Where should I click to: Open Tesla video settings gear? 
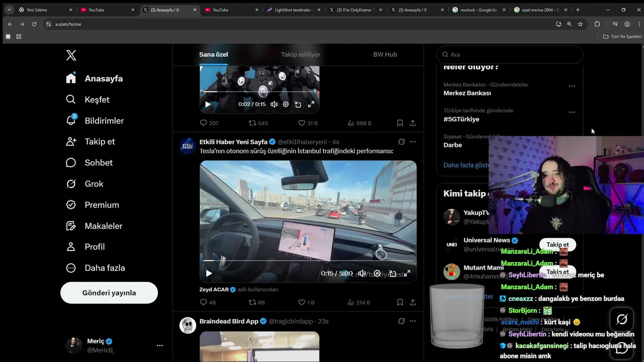377,274
